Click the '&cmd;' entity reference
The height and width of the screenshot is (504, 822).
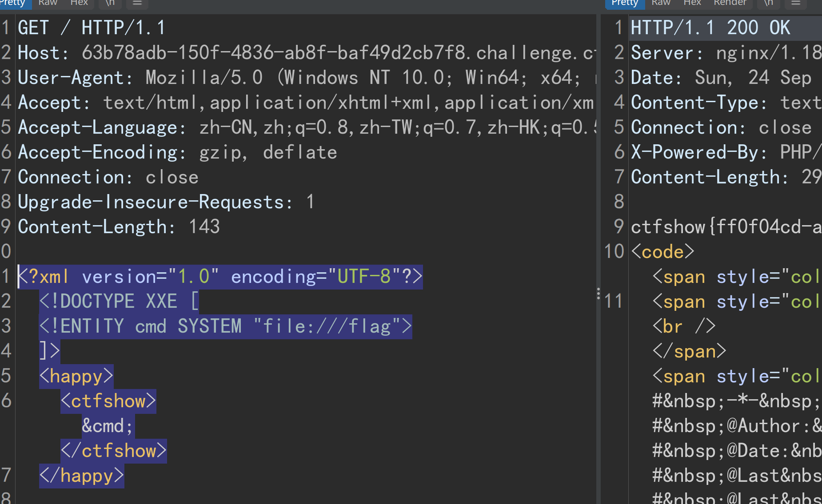(x=108, y=426)
